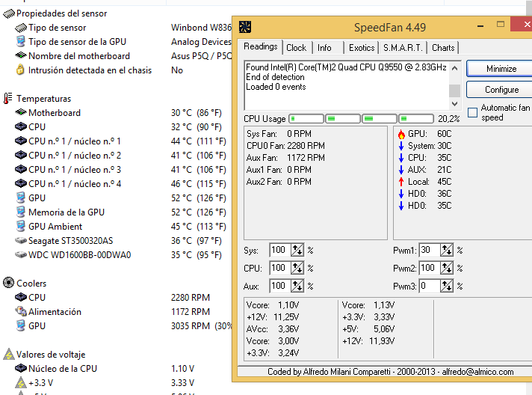Click the arrow icon beside HD0 35C
532x395 pixels.
pos(401,206)
